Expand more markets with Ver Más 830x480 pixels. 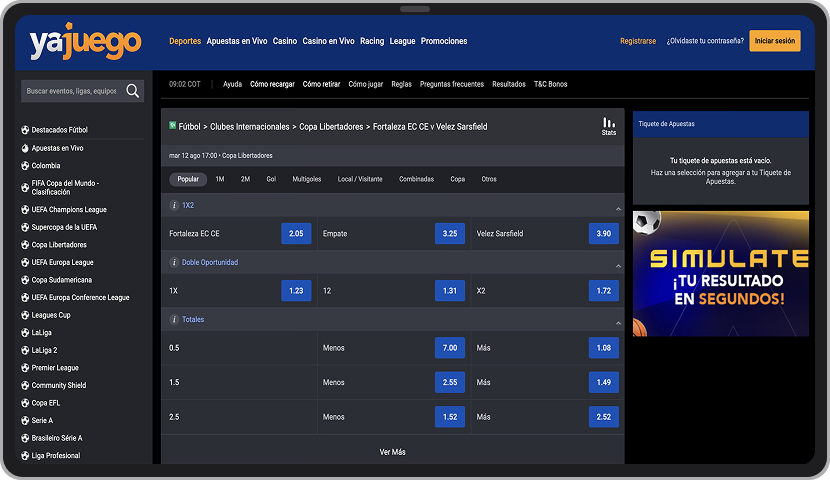click(x=392, y=452)
